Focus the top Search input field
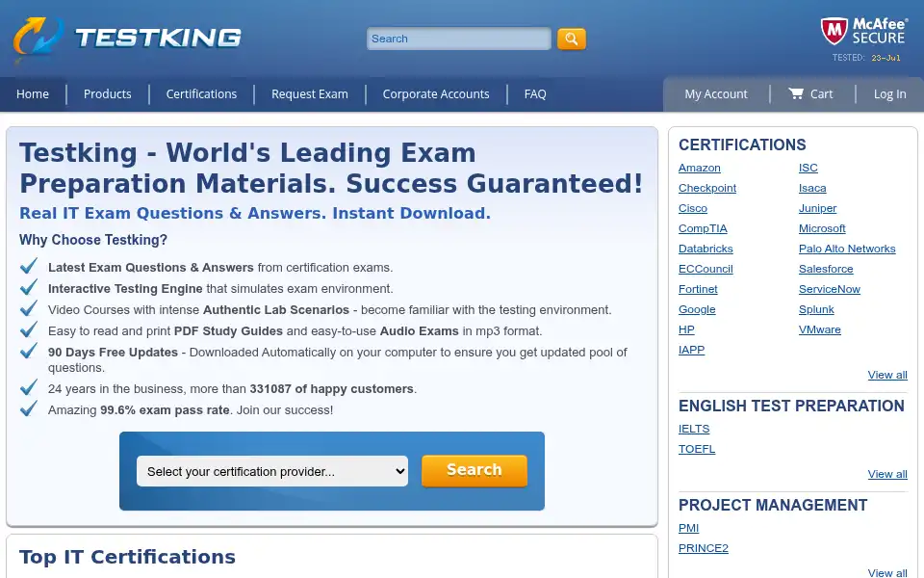 point(458,39)
